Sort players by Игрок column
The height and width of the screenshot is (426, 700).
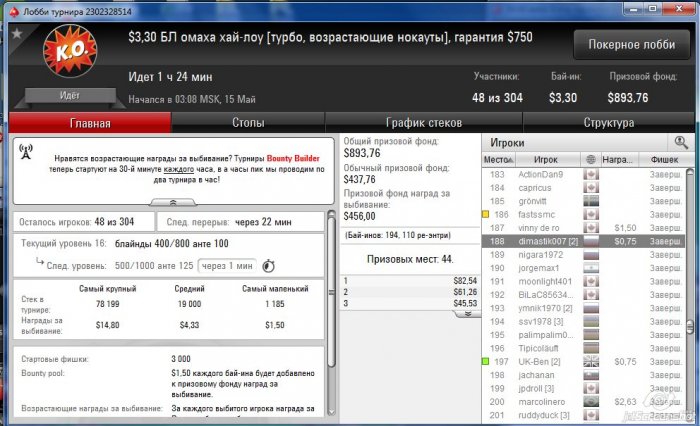547,159
